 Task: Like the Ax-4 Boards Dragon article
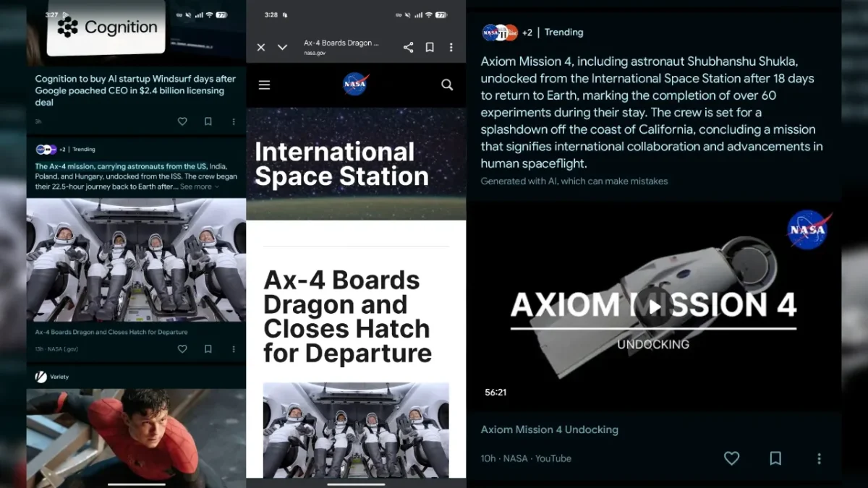tap(182, 348)
